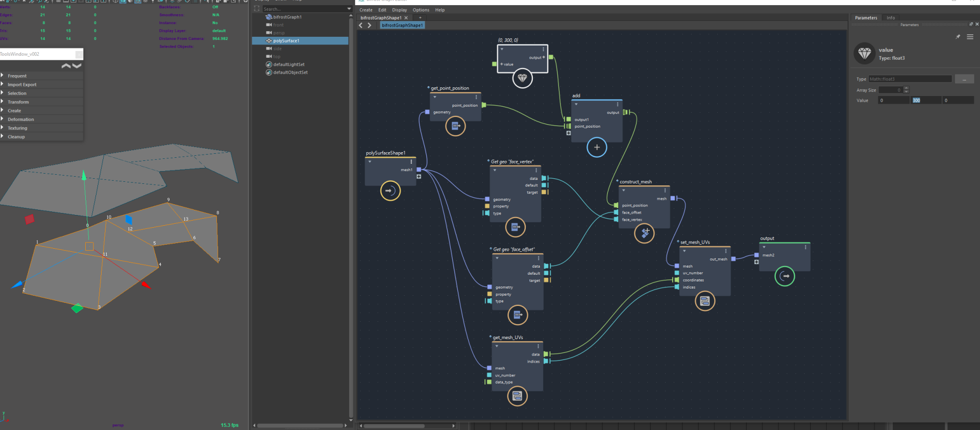Click the construct_mesh node icon
The height and width of the screenshot is (430, 980).
click(x=644, y=233)
